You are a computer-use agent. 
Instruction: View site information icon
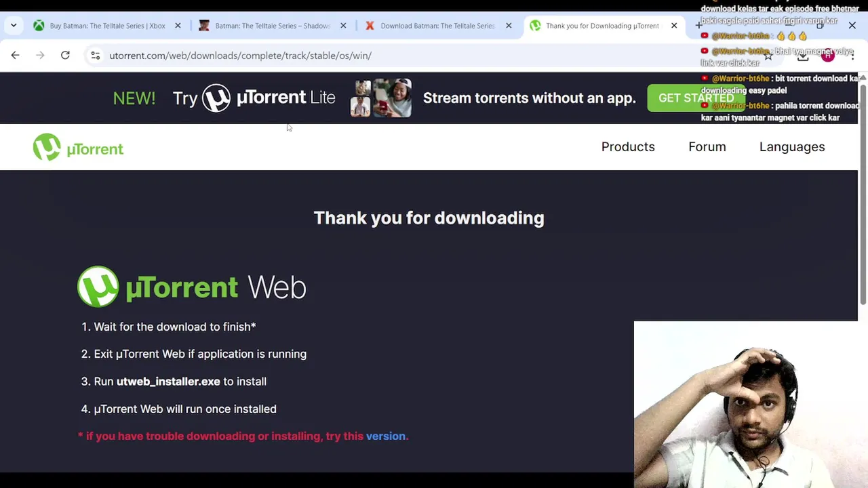(96, 56)
